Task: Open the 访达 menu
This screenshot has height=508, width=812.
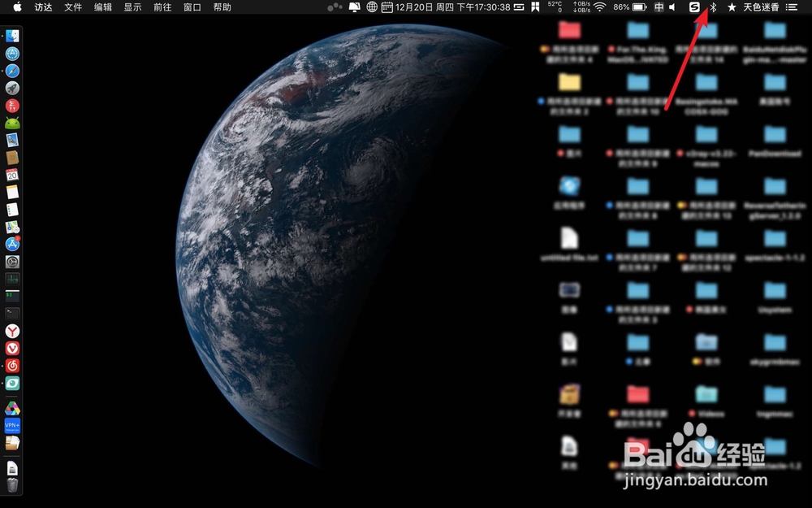Action: tap(44, 7)
